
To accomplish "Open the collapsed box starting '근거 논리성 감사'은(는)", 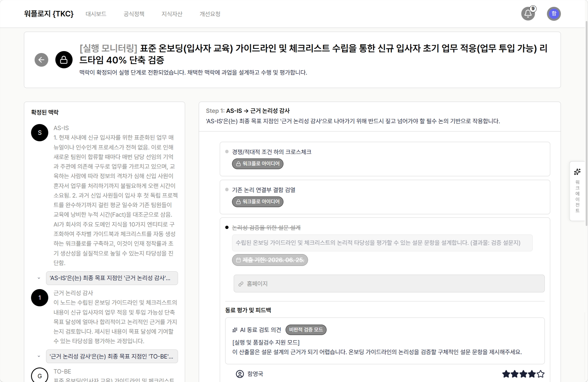I will [112, 356].
